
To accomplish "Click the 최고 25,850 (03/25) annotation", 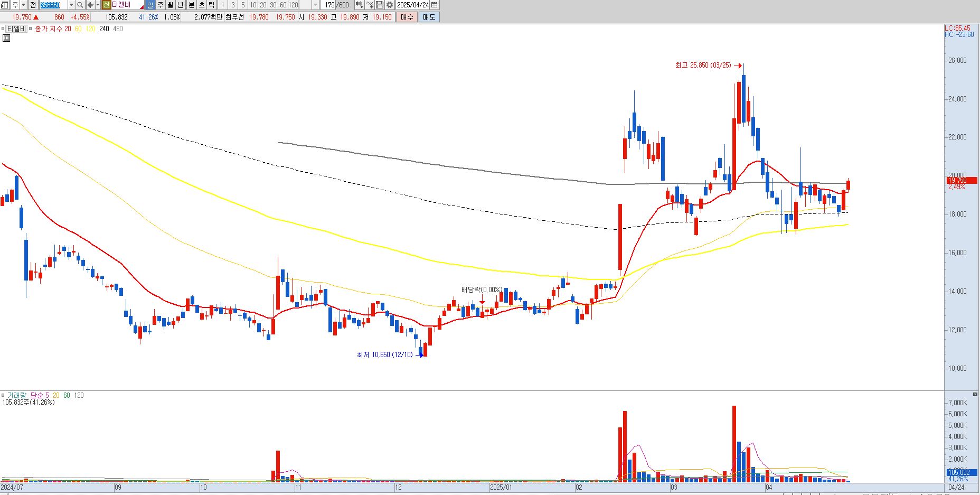I will [x=703, y=66].
